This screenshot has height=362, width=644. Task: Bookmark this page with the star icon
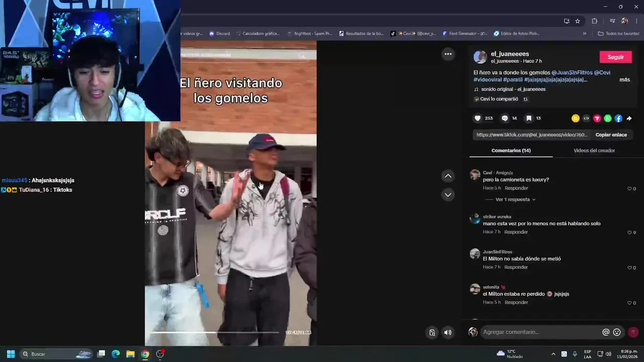(578, 21)
